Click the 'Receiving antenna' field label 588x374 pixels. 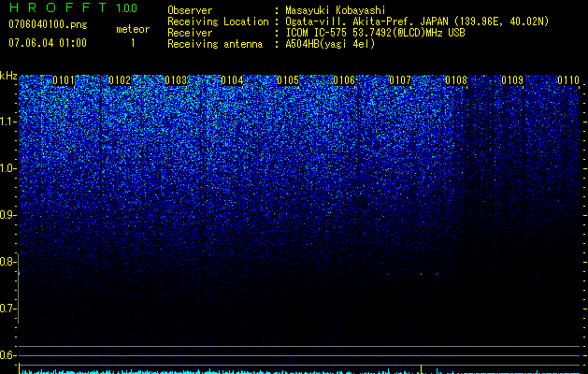tap(215, 44)
